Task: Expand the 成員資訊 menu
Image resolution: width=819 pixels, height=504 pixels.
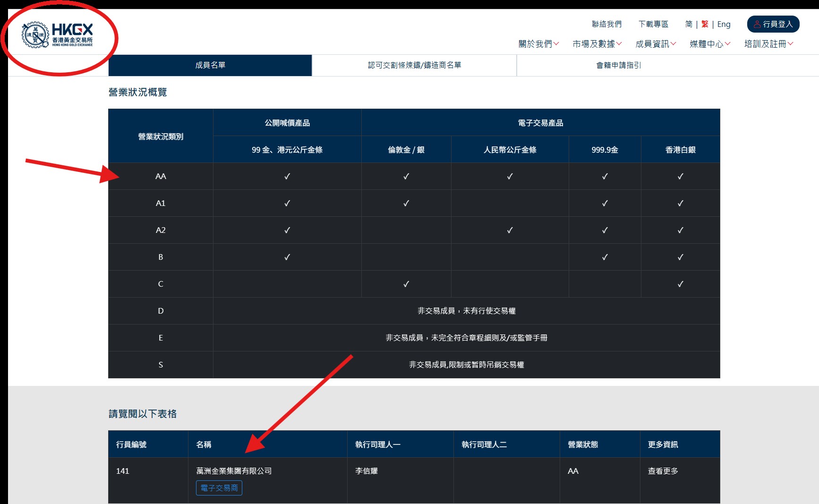Action: [656, 44]
